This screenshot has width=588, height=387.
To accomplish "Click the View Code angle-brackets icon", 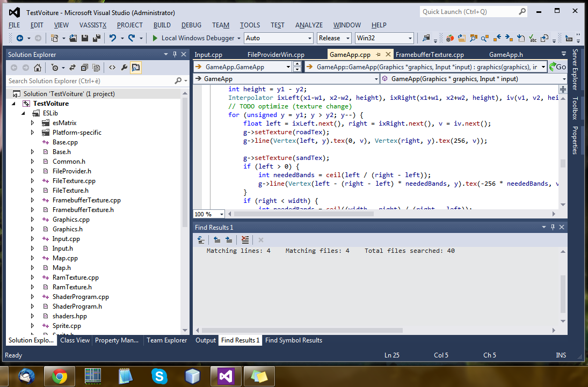I will [x=112, y=68].
